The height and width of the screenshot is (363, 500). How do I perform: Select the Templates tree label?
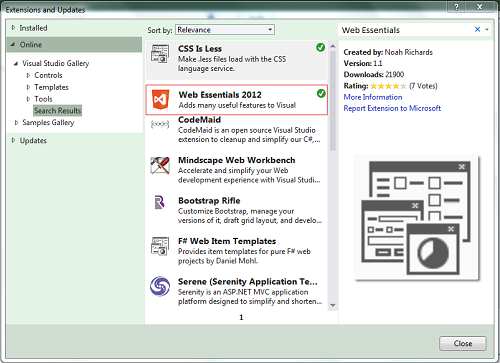pyautogui.click(x=51, y=87)
